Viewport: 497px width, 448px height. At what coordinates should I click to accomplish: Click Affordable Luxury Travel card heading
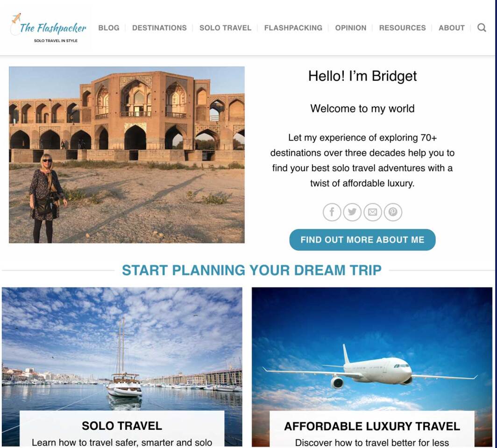tap(372, 426)
